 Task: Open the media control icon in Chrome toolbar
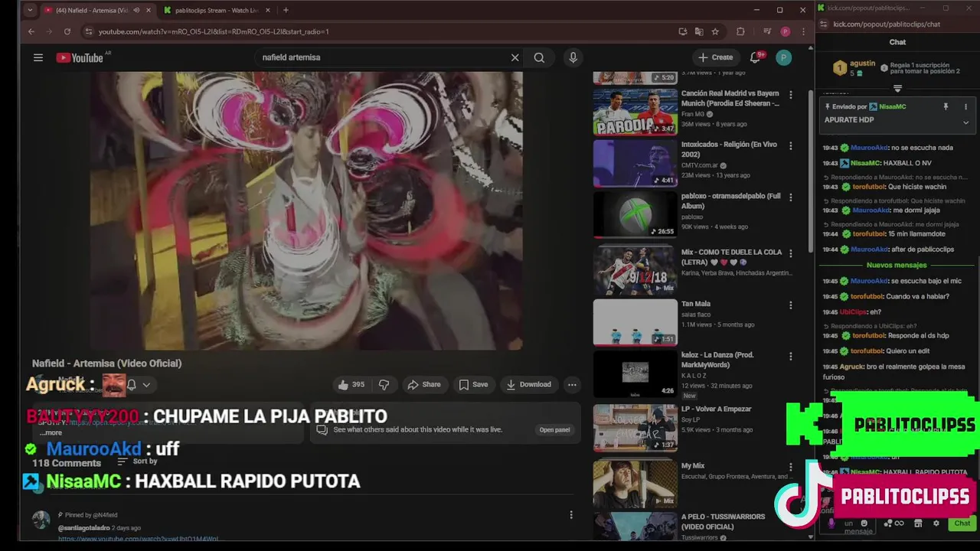[767, 31]
